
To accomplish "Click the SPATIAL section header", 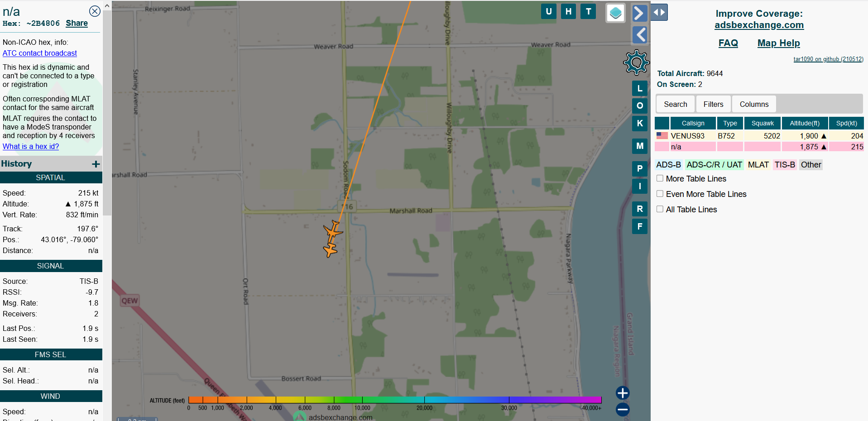I will (x=51, y=177).
